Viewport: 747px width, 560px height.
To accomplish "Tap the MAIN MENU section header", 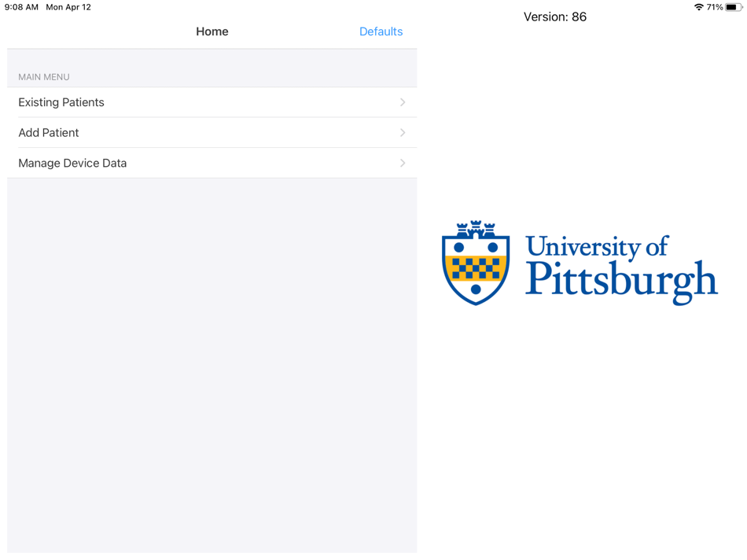I will 43,77.
